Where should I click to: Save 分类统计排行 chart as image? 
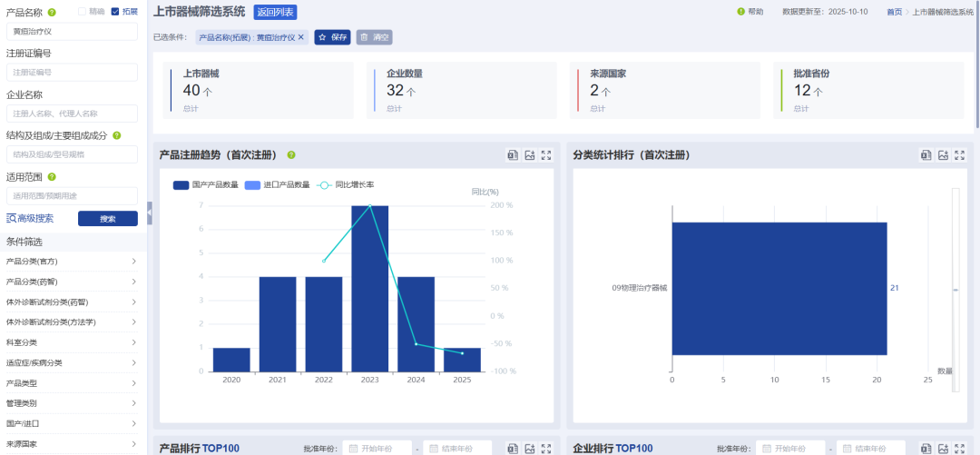[x=943, y=155]
